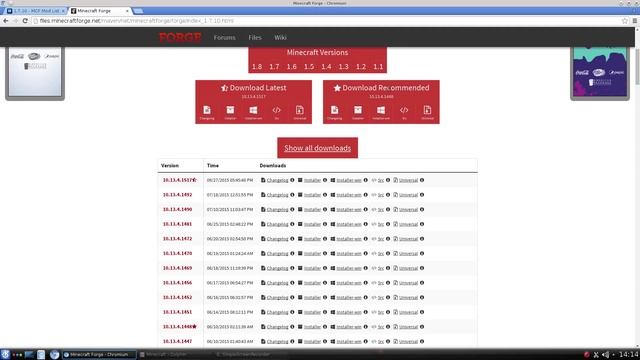Bookmark page with star icon
The image size is (640, 360).
[624, 21]
